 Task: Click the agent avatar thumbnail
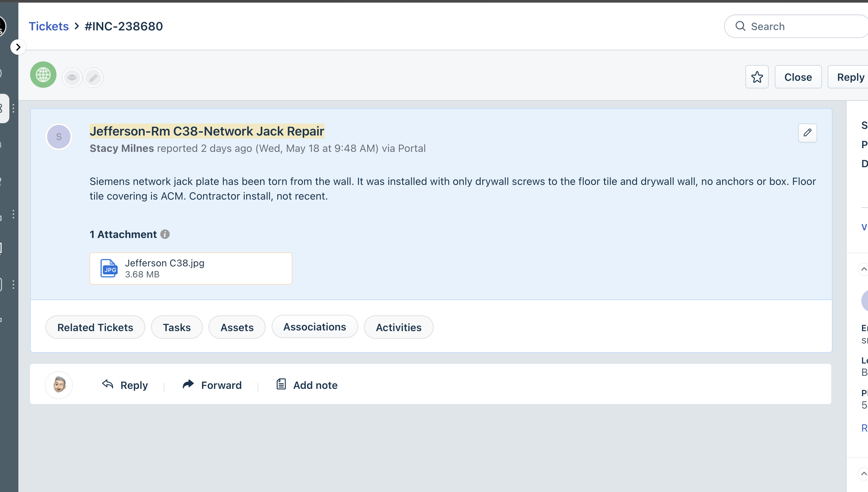[x=59, y=385]
